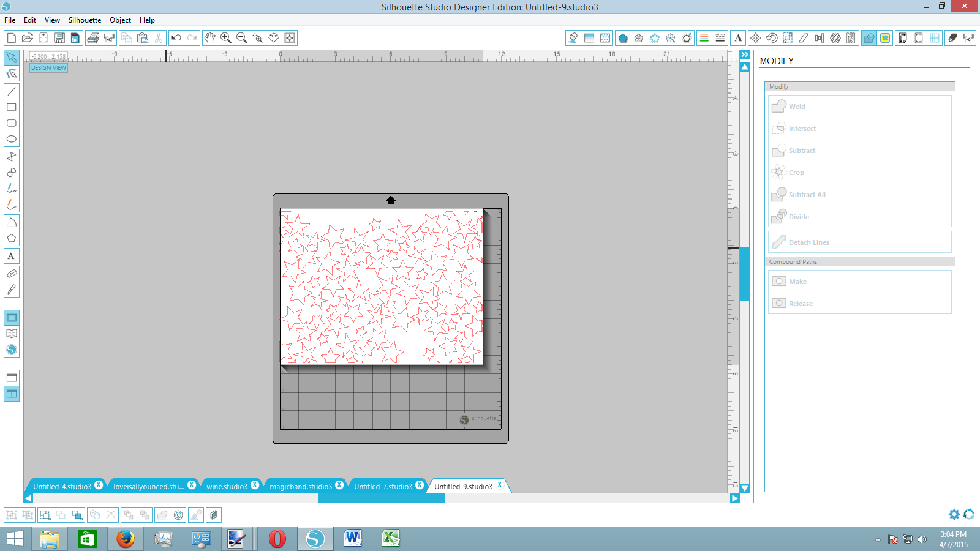
Task: Open the Silhouette menu
Action: (85, 20)
